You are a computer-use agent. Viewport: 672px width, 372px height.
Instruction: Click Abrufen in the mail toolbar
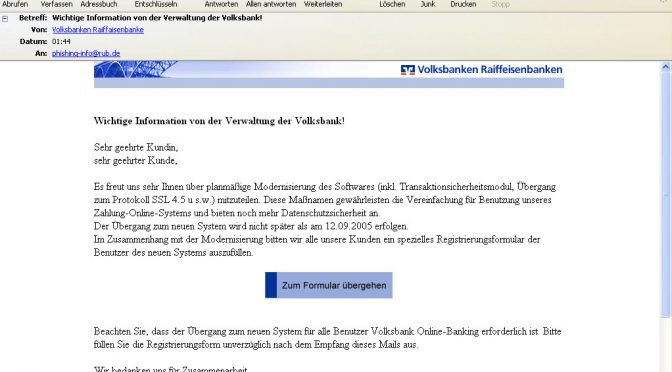pyautogui.click(x=15, y=4)
